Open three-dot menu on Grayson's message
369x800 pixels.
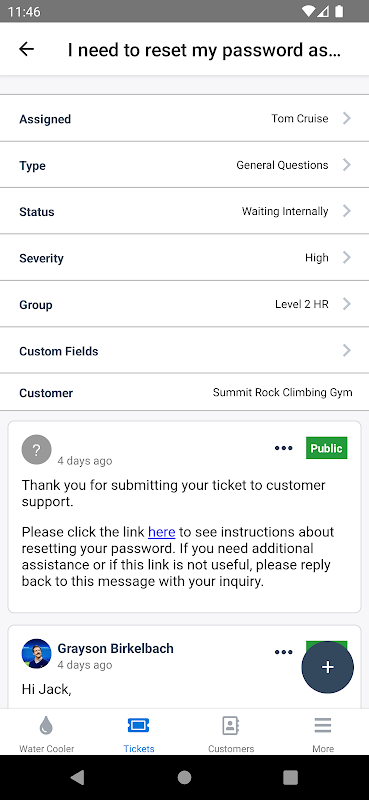pos(283,652)
